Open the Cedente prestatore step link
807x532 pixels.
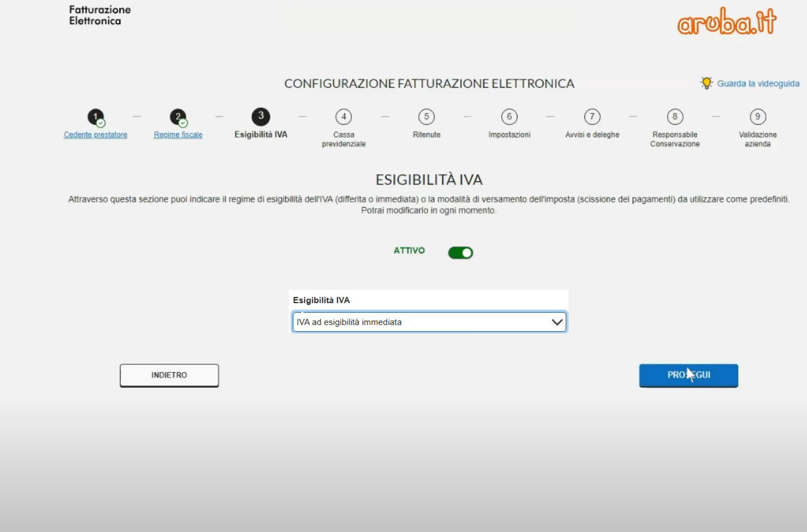(95, 135)
